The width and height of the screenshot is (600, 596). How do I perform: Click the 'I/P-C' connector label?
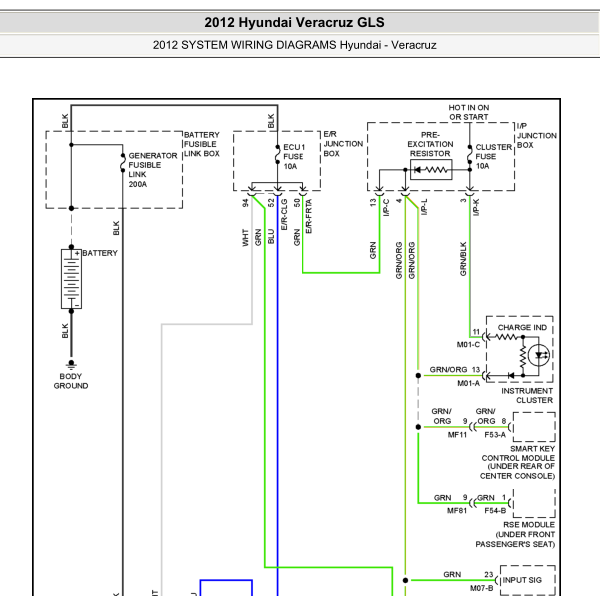pyautogui.click(x=386, y=208)
